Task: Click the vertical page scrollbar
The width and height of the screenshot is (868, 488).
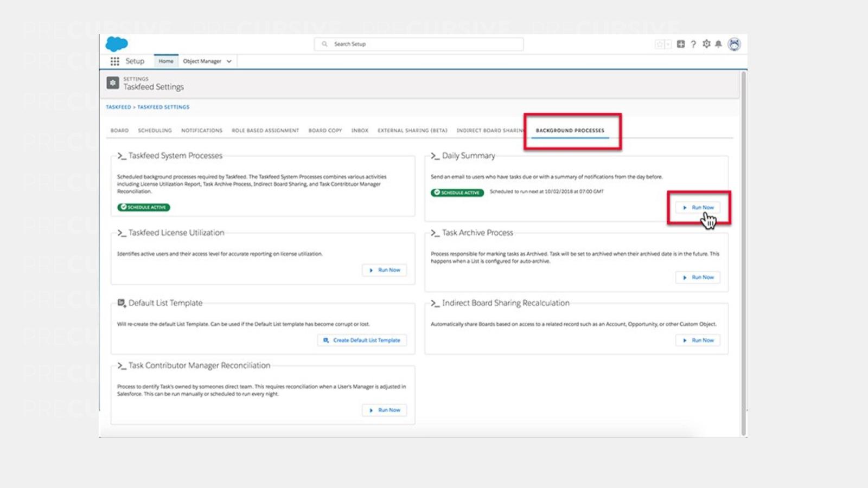Action: click(x=744, y=254)
